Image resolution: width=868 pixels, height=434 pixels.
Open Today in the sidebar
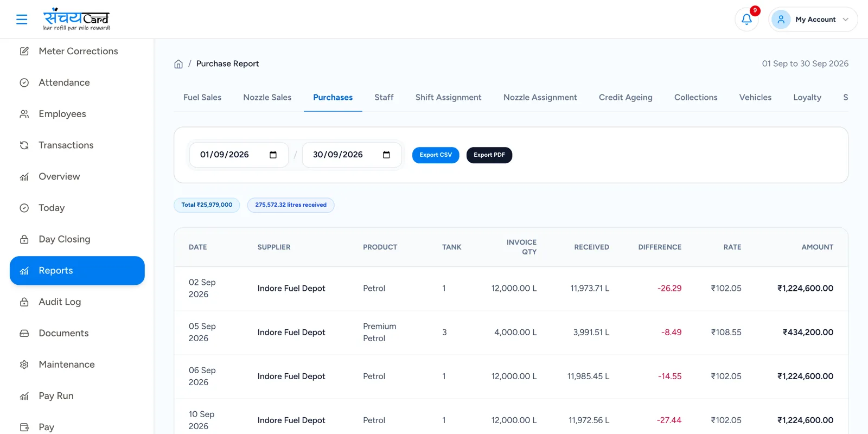77,208
